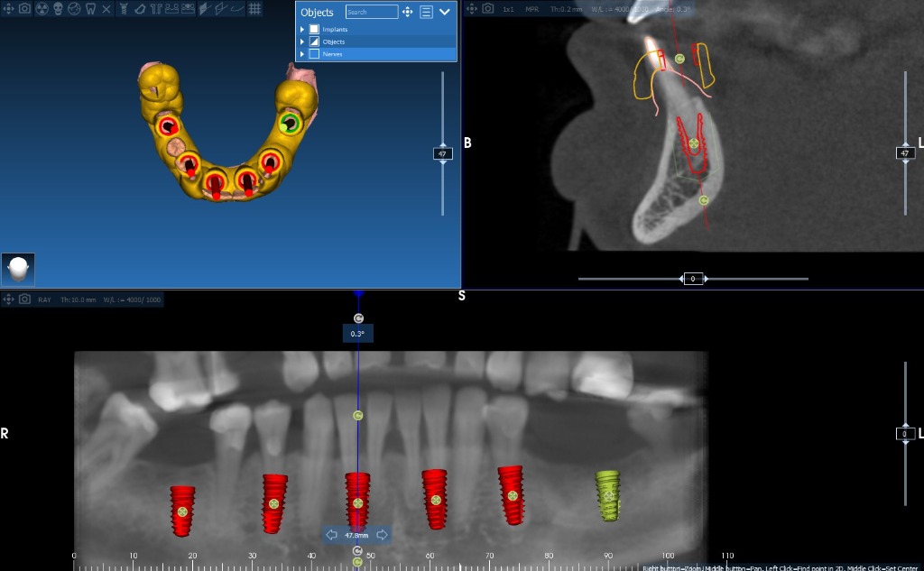
Task: Open the Objects panel list menu
Action: coord(426,12)
